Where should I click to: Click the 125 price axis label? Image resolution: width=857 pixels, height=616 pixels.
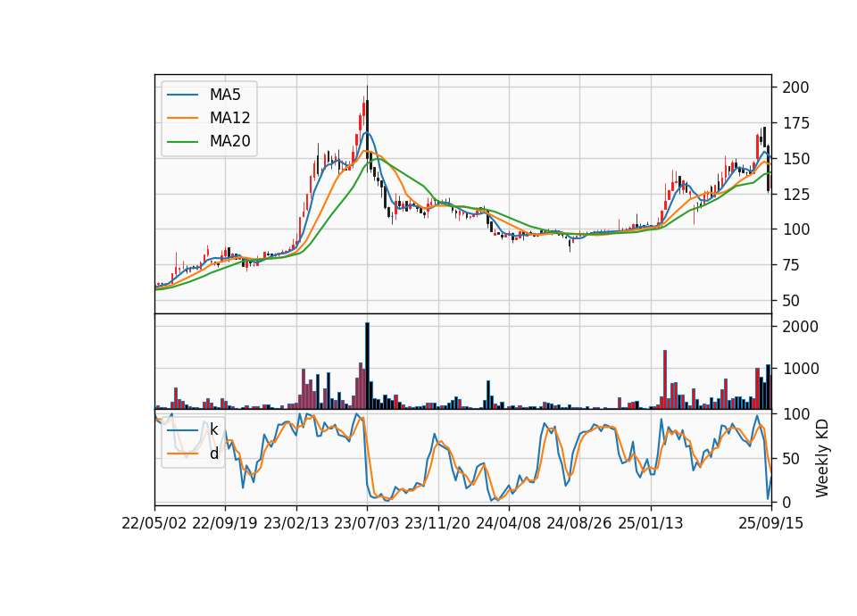click(795, 195)
